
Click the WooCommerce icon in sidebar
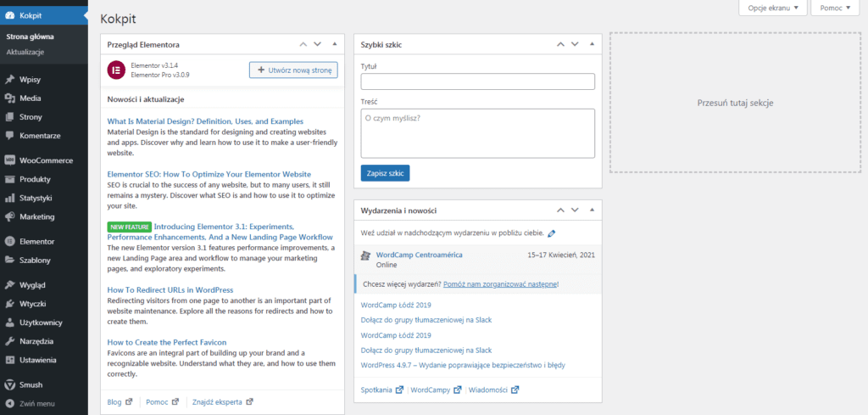coord(9,160)
